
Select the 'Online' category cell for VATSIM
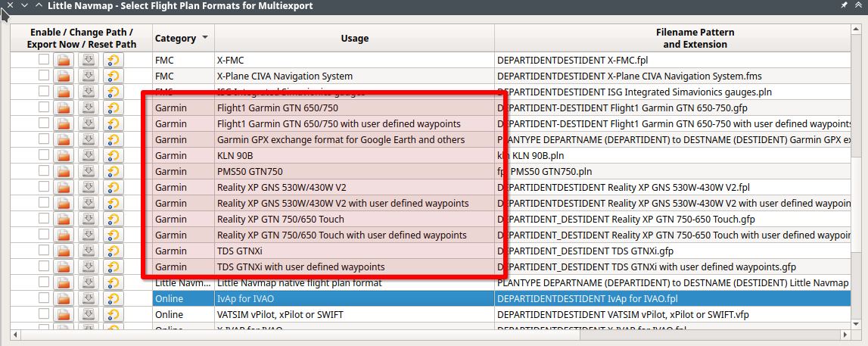(184, 315)
